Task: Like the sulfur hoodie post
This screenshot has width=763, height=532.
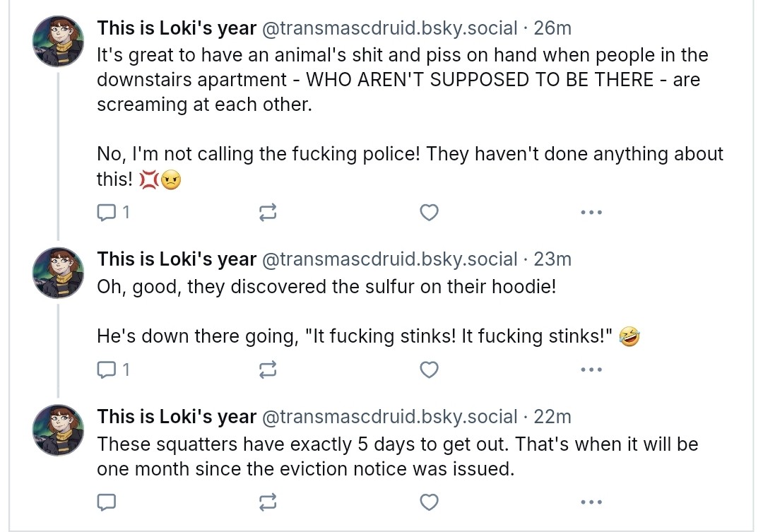Action: tap(429, 370)
